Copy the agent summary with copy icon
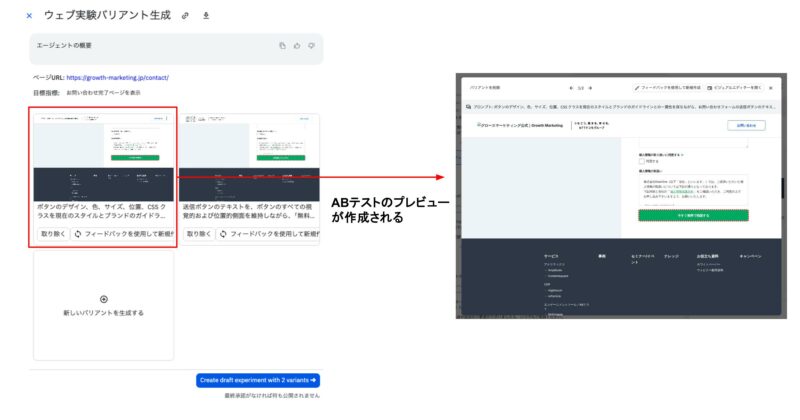 [x=283, y=46]
